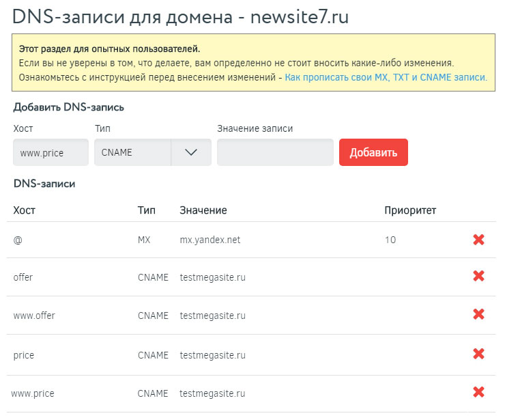Viewport: 505px width, 420px height.
Task: Delete the www.price CNAME record
Action: pos(478,392)
